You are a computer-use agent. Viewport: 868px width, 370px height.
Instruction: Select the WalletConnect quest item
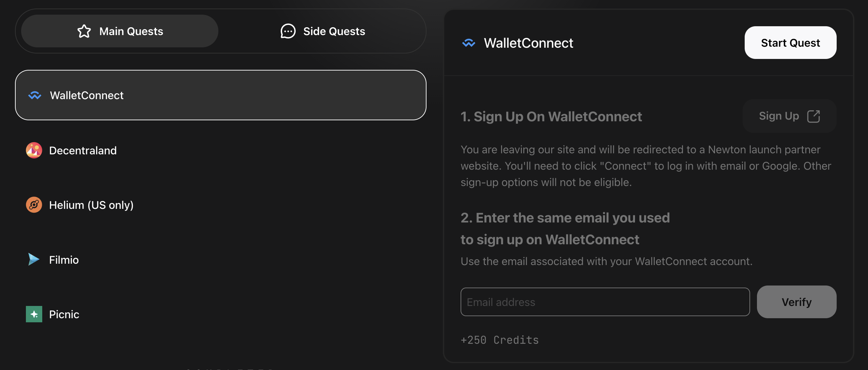[x=221, y=95]
